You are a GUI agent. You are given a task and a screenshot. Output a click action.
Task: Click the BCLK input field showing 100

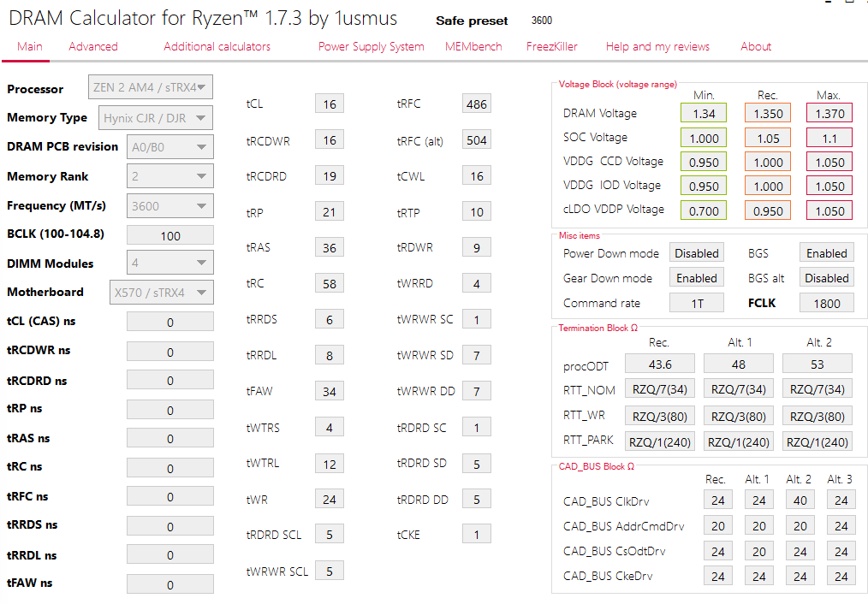pos(170,235)
